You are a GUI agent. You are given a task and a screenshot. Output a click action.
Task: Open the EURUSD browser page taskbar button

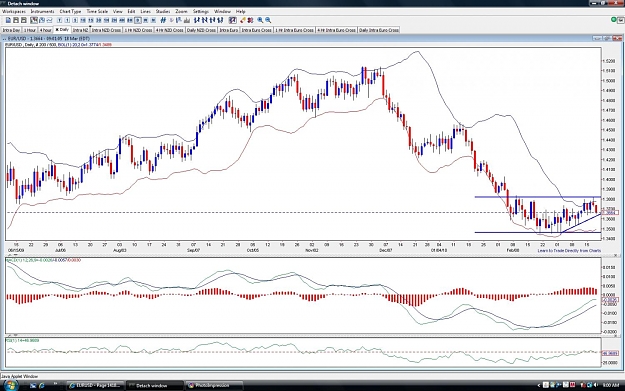coord(96,385)
